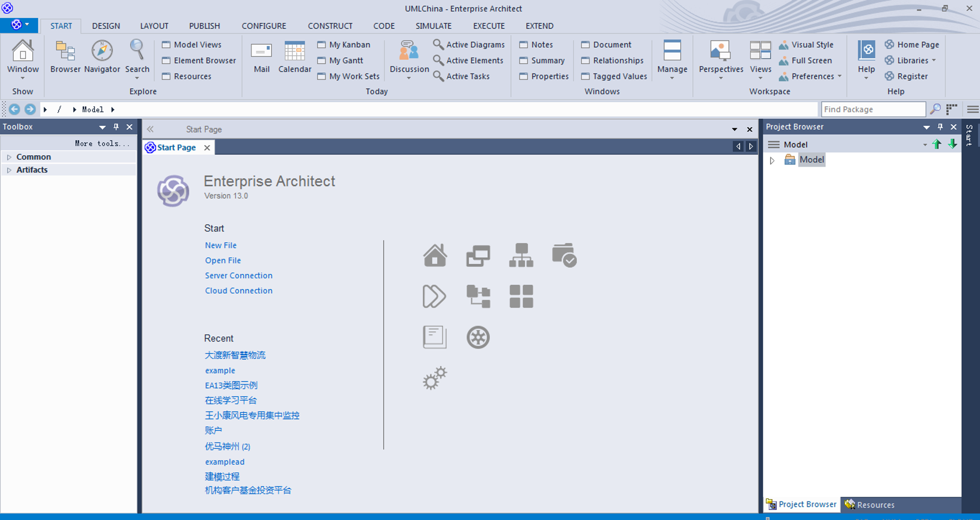980x520 pixels.
Task: Open Mail in Today group
Action: click(x=262, y=57)
